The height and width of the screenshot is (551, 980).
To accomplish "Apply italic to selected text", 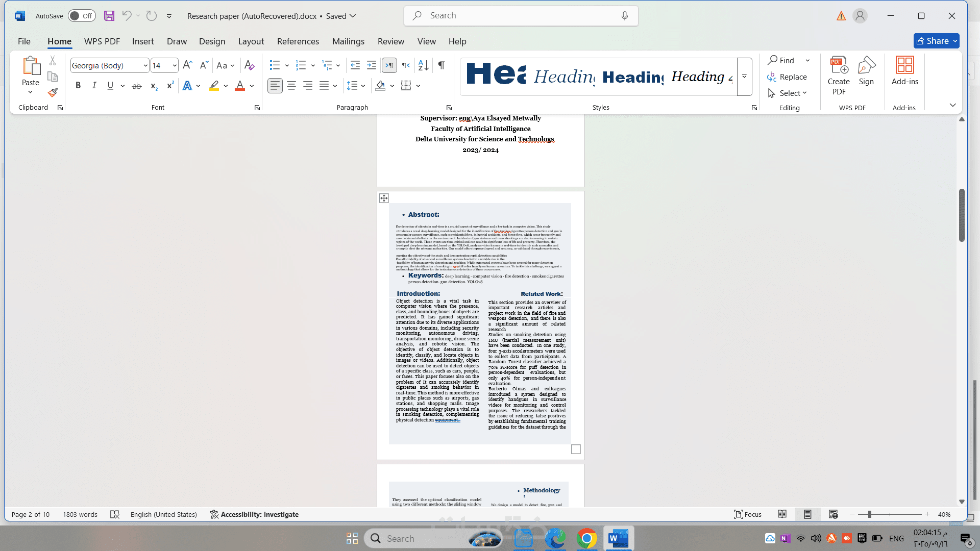I will point(94,86).
